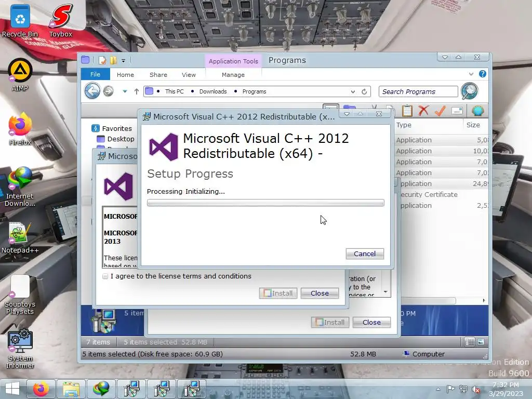Click the muted volume tray icon

pyautogui.click(x=476, y=390)
